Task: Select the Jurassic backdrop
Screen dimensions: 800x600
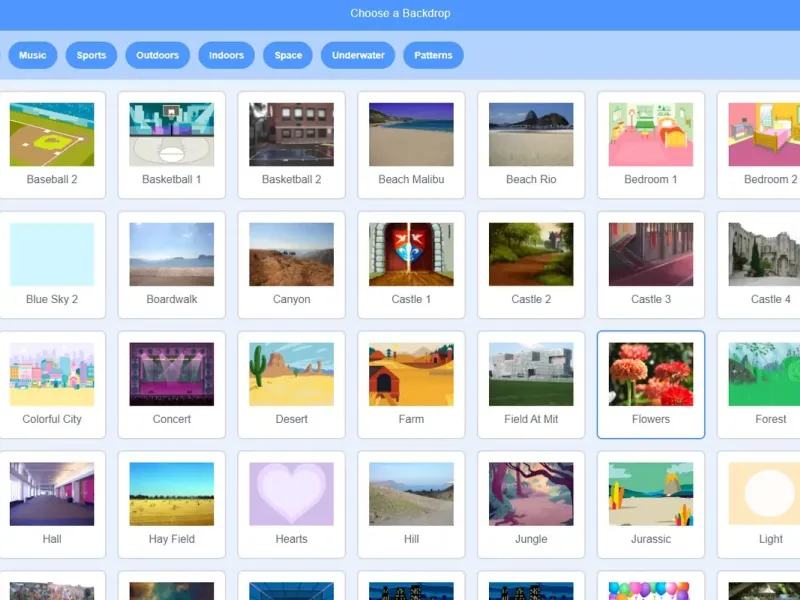Action: 651,505
